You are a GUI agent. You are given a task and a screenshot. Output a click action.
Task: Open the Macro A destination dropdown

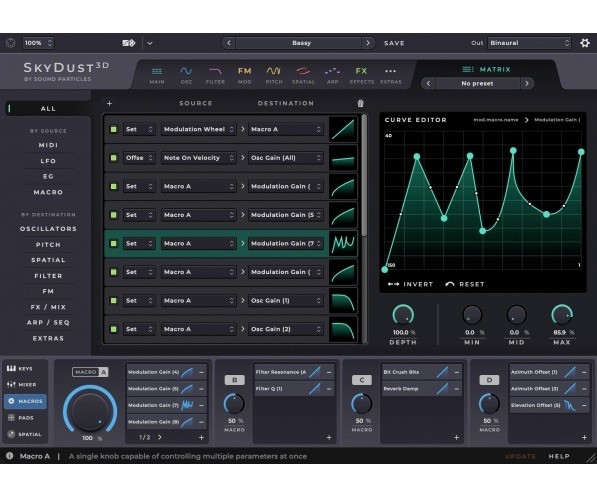pyautogui.click(x=286, y=129)
